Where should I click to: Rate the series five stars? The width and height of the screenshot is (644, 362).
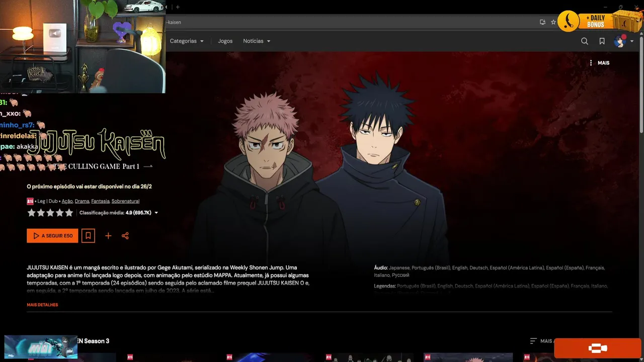click(x=69, y=213)
